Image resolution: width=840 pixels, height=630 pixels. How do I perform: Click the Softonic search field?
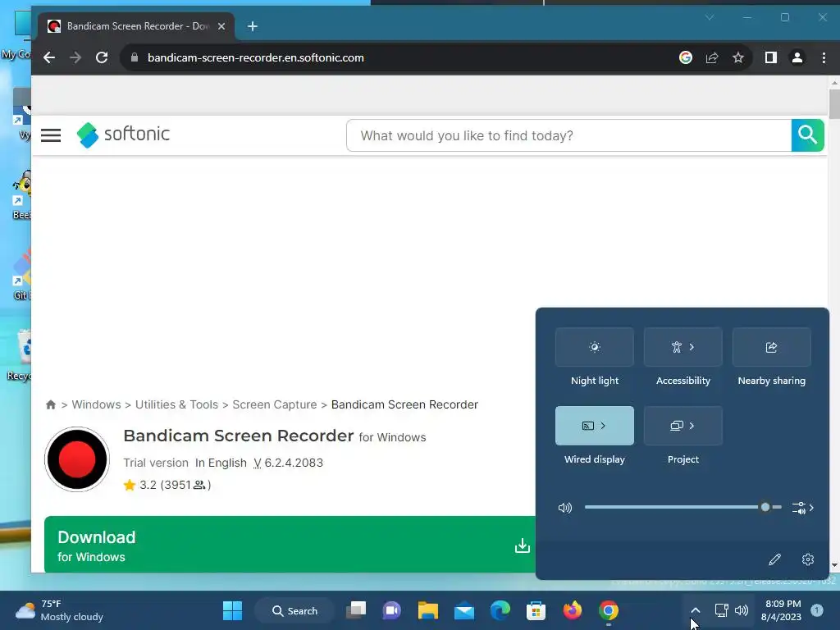(569, 135)
